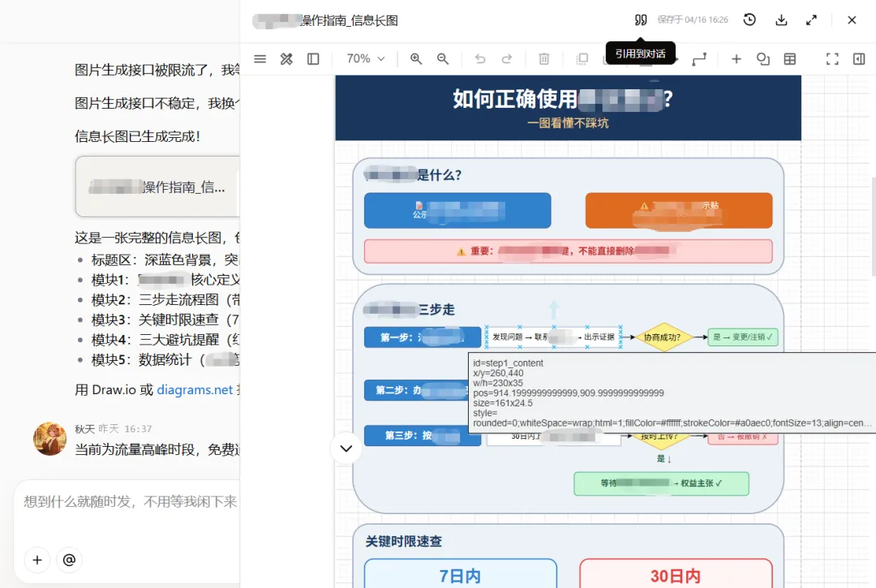Click the 一图看懂不踩坑 subtitle
Viewport: 876px width, 588px height.
(x=568, y=123)
